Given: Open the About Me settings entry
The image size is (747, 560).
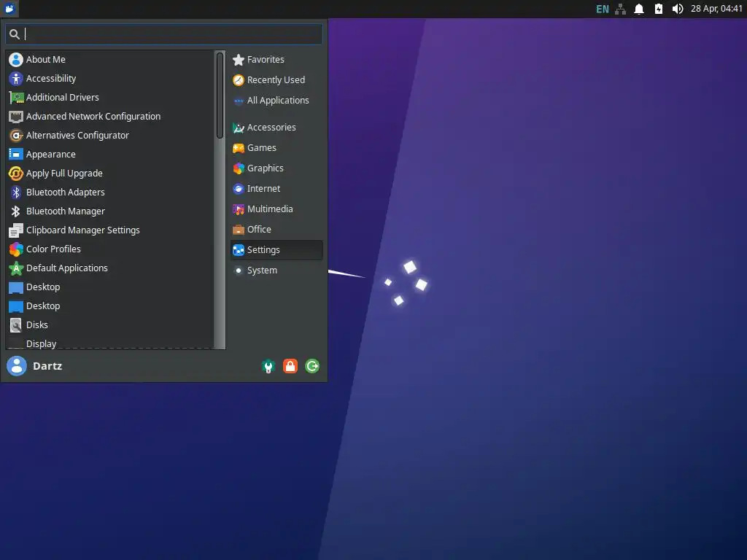Looking at the screenshot, I should (x=110, y=60).
